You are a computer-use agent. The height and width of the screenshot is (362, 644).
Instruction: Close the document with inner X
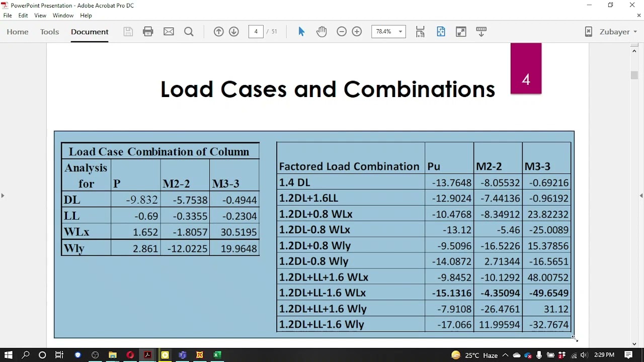(639, 16)
